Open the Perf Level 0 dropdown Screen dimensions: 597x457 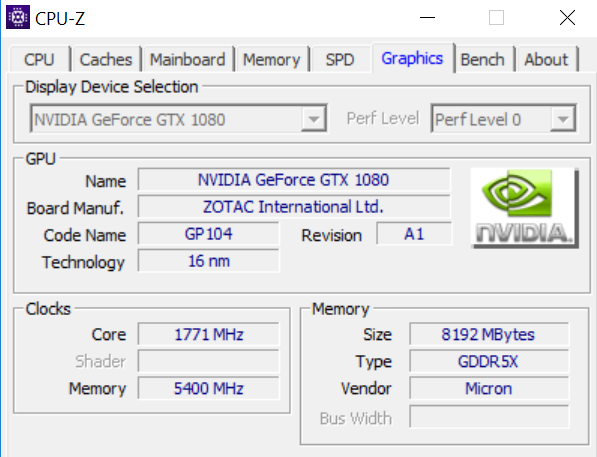(504, 119)
